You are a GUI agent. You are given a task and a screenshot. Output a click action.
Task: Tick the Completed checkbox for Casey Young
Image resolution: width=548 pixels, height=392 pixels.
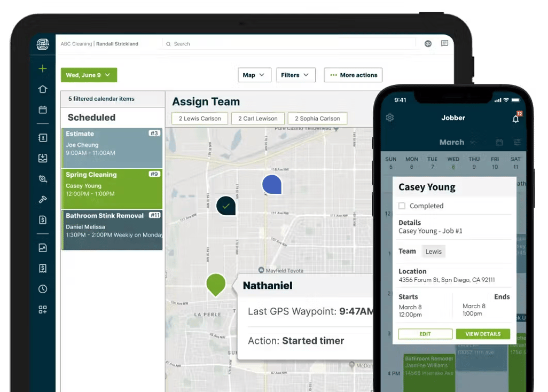402,206
